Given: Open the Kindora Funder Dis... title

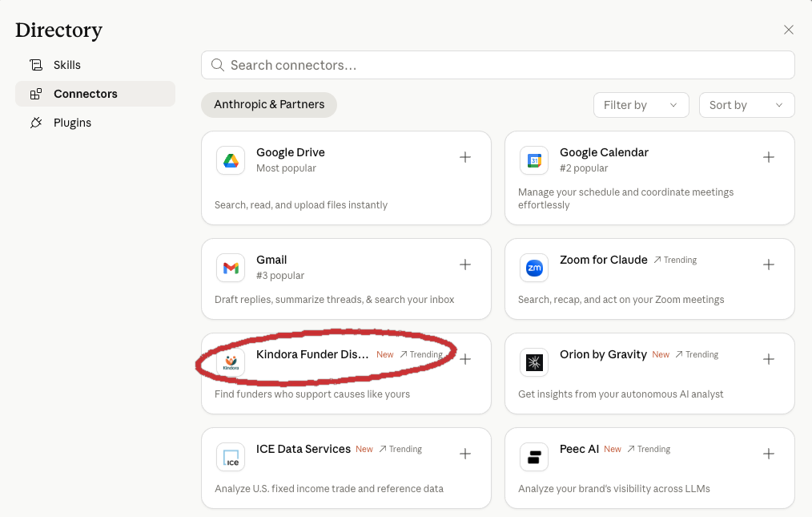Looking at the screenshot, I should [312, 354].
